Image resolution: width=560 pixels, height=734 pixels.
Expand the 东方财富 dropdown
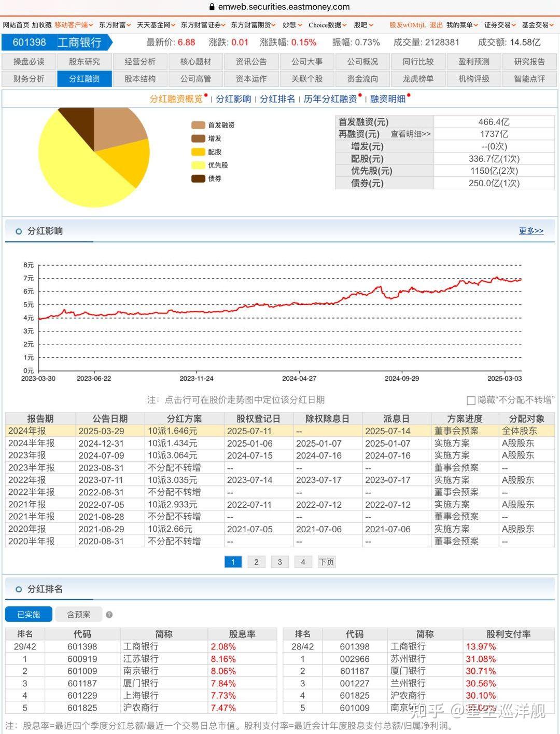(x=115, y=25)
